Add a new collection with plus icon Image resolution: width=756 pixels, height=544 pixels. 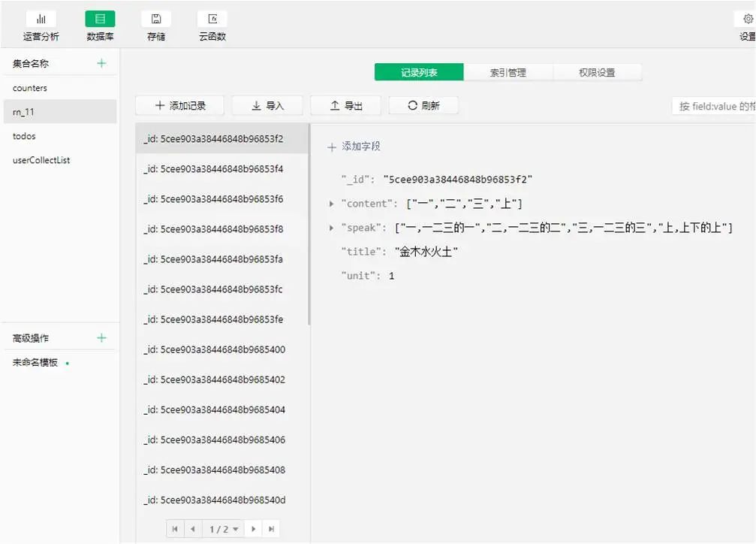101,63
